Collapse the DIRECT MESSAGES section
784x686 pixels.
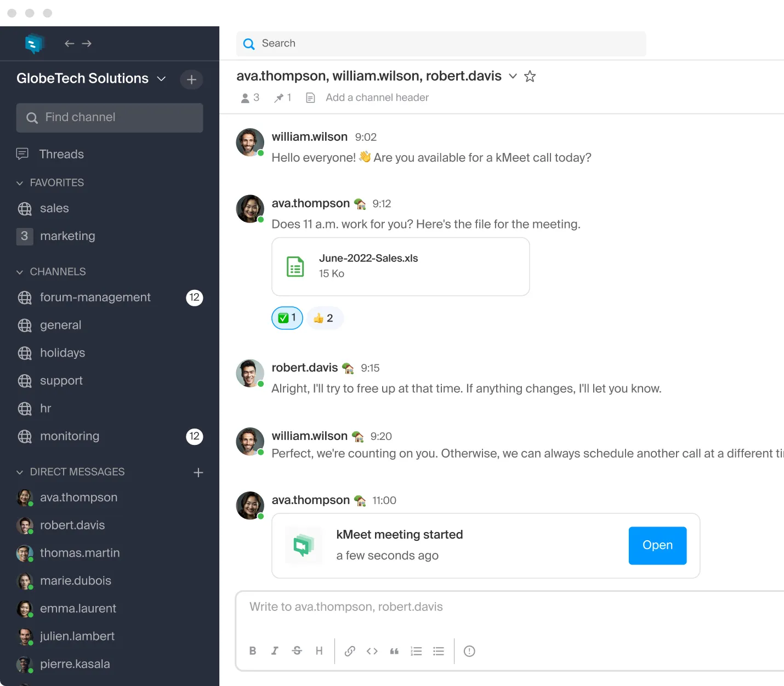(20, 472)
